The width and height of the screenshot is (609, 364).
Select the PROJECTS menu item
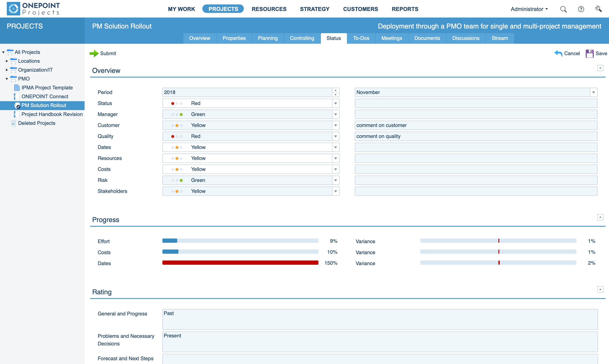click(x=223, y=9)
